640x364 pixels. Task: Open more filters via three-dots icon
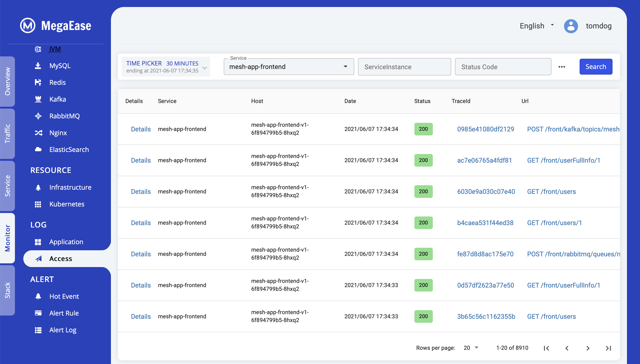pos(562,67)
